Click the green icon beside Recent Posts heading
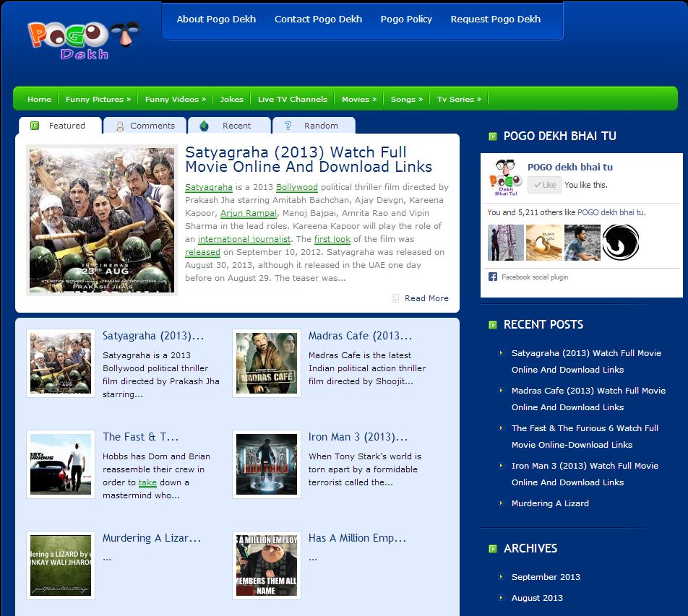This screenshot has width=688, height=616. [x=493, y=325]
